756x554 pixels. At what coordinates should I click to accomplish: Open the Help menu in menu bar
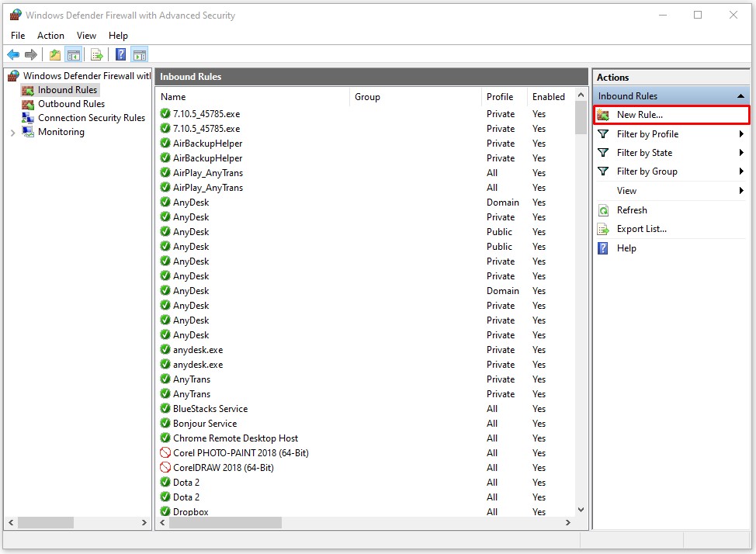tap(118, 36)
